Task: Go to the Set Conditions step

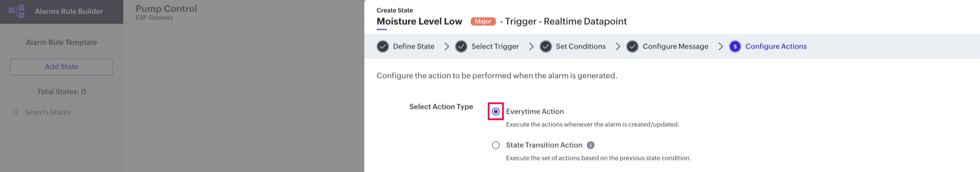Action: tap(580, 46)
